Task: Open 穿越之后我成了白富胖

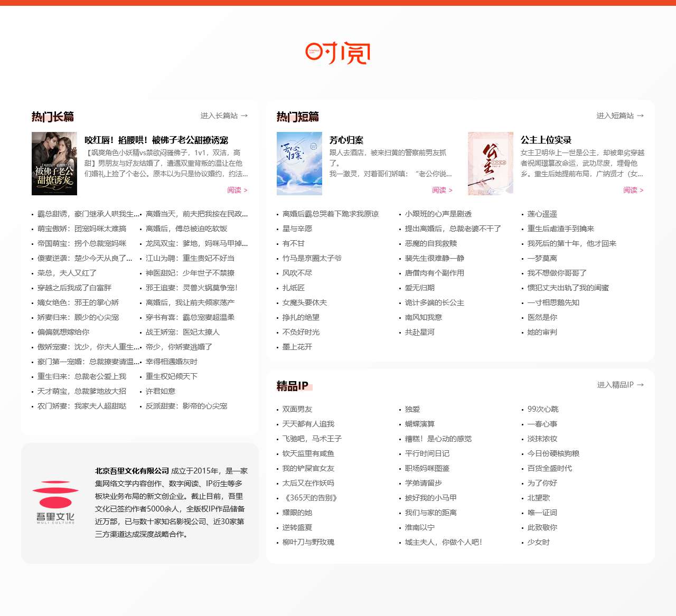Action: 74,288
